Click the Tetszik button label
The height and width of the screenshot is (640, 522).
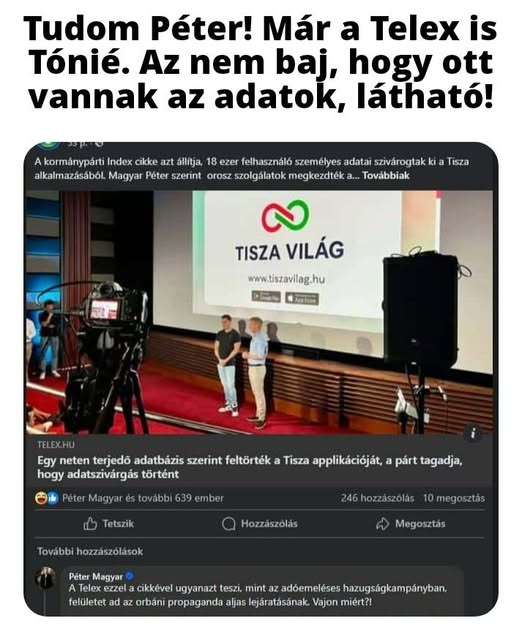click(118, 524)
